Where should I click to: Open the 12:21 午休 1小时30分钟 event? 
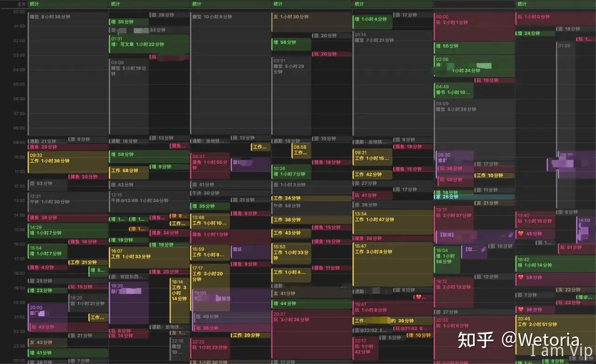(68, 202)
